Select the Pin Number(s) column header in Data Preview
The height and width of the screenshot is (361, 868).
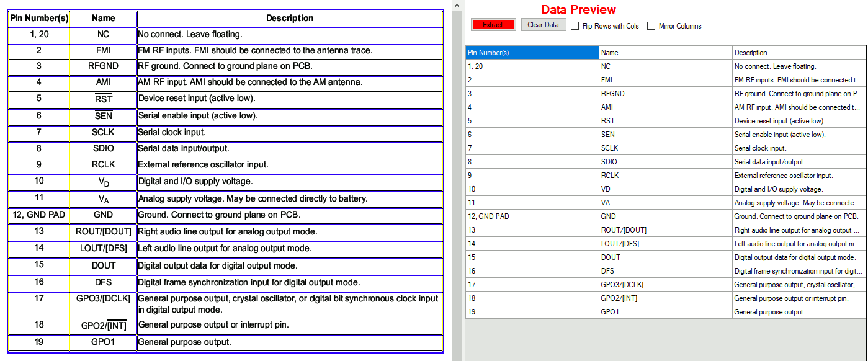(x=532, y=53)
